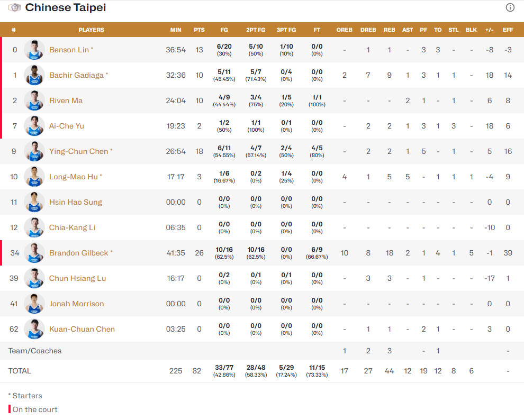Open Benson Lin's player photo

[x=34, y=50]
